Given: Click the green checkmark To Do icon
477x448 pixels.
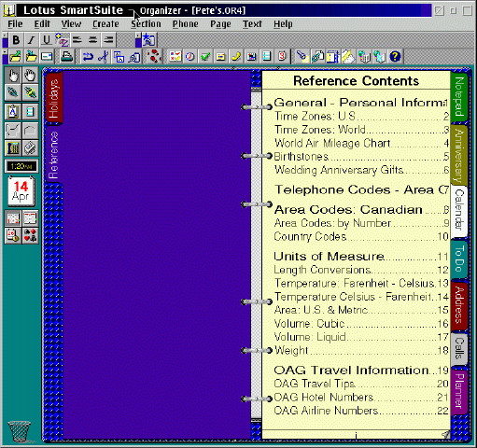Looking at the screenshot, I should [205, 57].
